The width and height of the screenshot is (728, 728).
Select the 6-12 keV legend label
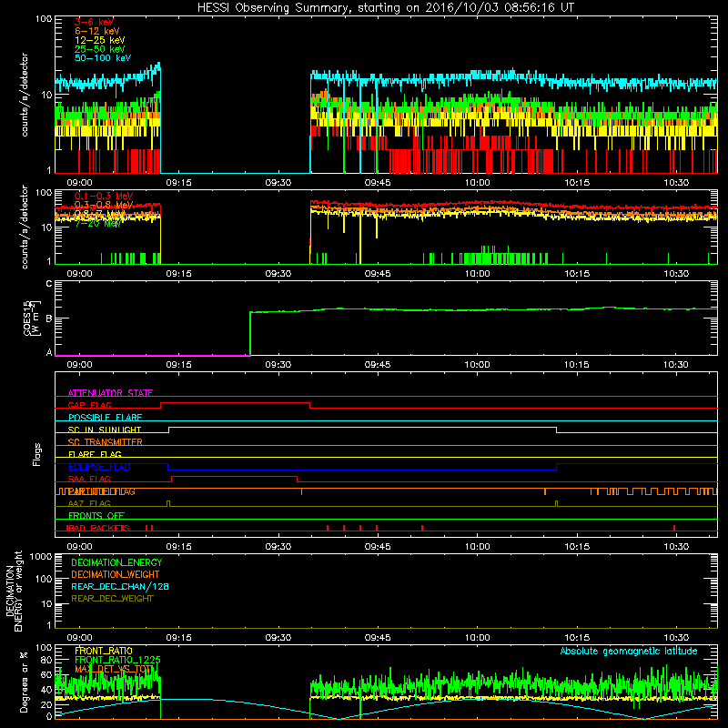pyautogui.click(x=97, y=31)
